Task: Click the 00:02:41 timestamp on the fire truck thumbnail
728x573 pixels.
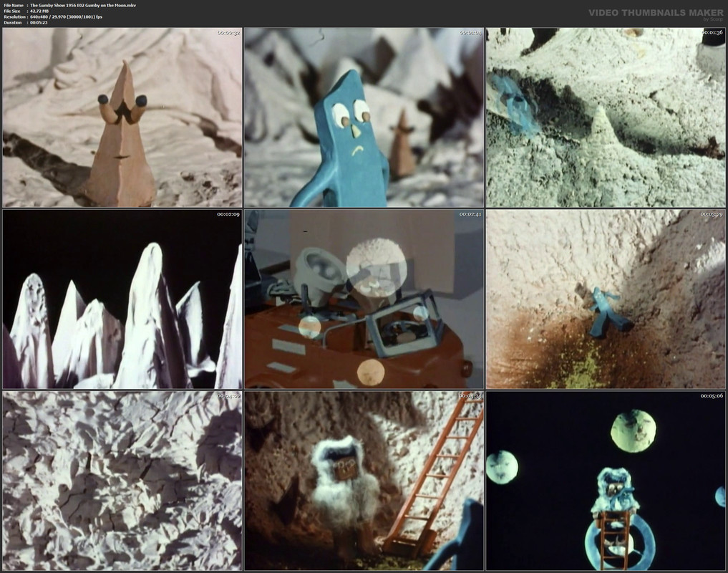Action: pyautogui.click(x=470, y=214)
